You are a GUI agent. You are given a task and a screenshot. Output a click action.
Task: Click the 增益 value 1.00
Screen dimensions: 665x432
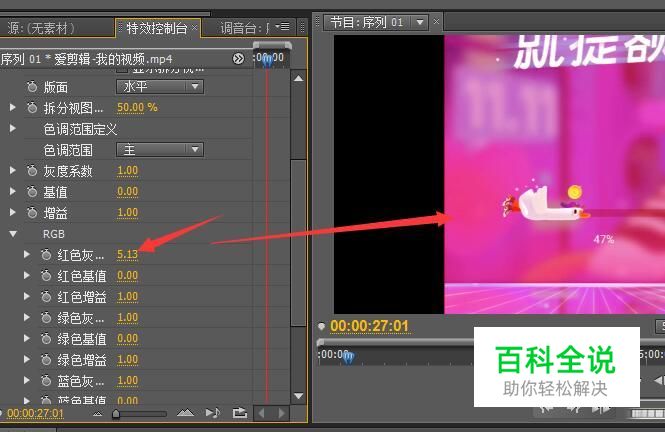tap(127, 212)
